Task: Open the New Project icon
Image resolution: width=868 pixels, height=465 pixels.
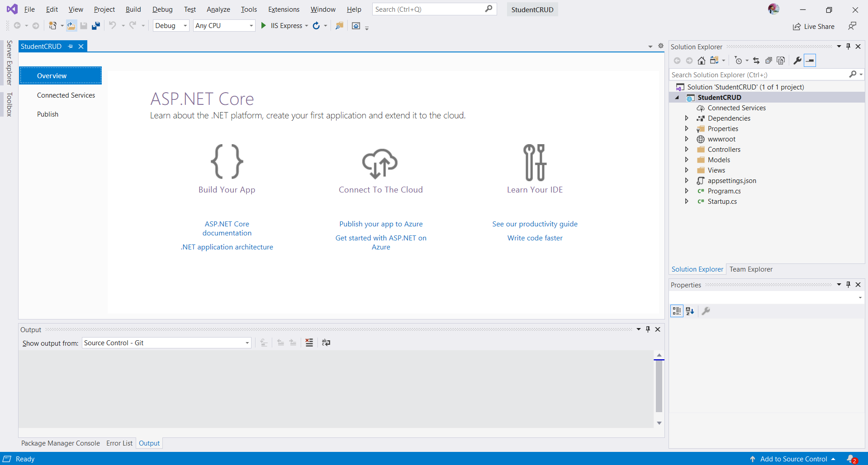Action: point(53,26)
